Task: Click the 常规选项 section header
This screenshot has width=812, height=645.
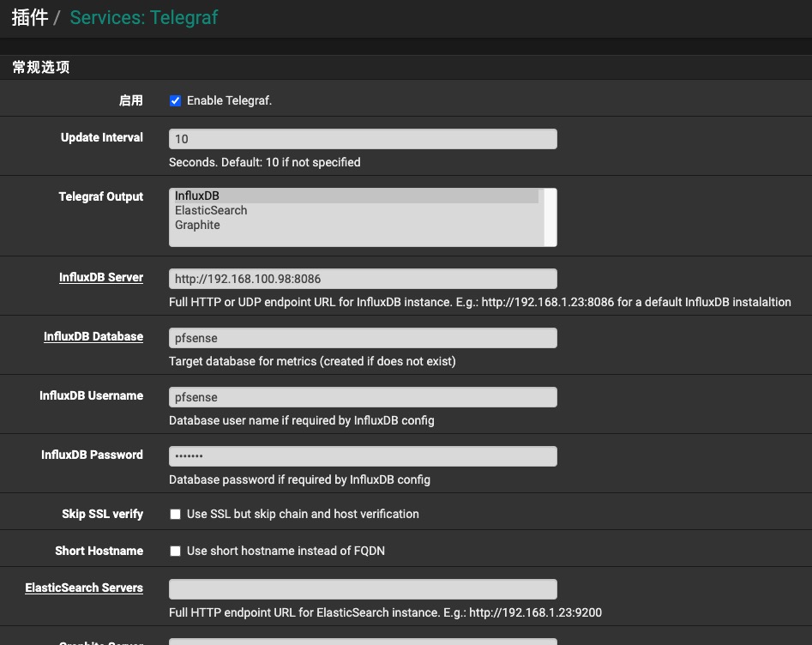Action: click(40, 68)
